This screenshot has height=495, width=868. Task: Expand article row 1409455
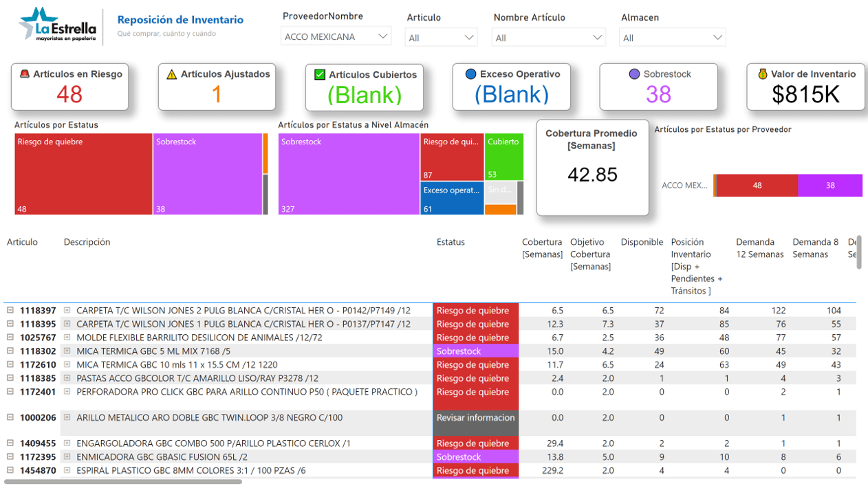coord(10,443)
